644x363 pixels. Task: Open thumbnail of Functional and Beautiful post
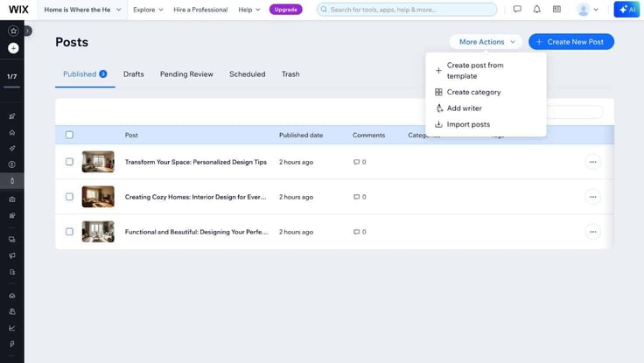(x=98, y=232)
